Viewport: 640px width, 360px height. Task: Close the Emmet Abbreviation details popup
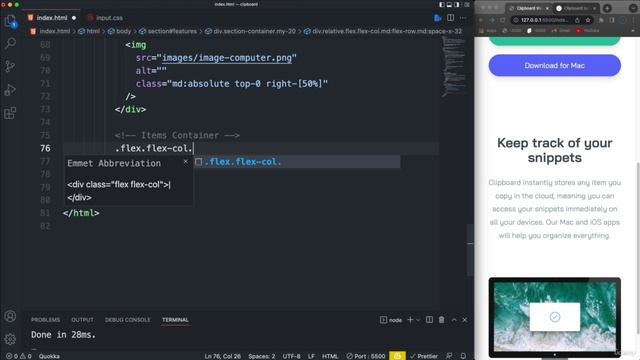[x=186, y=162]
